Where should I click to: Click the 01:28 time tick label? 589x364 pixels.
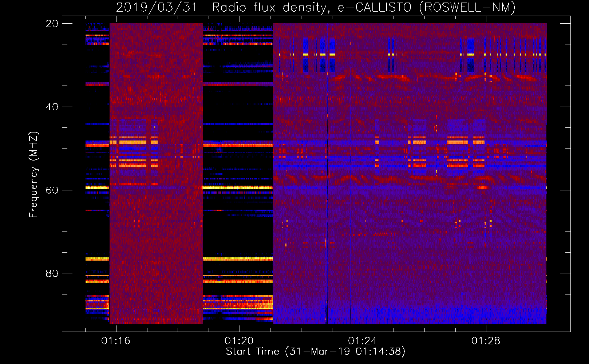coord(486,341)
